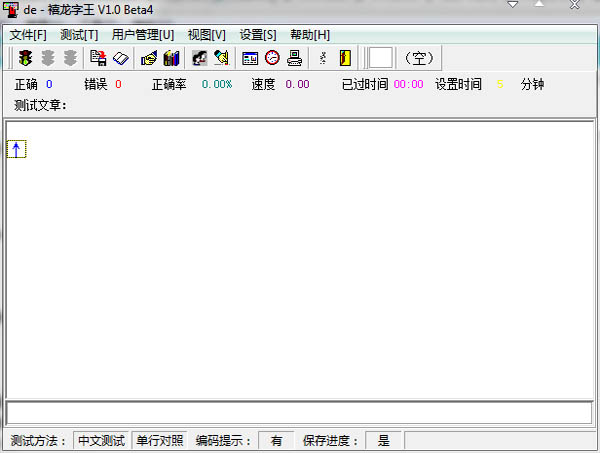This screenshot has height=453, width=600.
Task: Click the 有 value beside 编码提示
Action: [x=276, y=441]
